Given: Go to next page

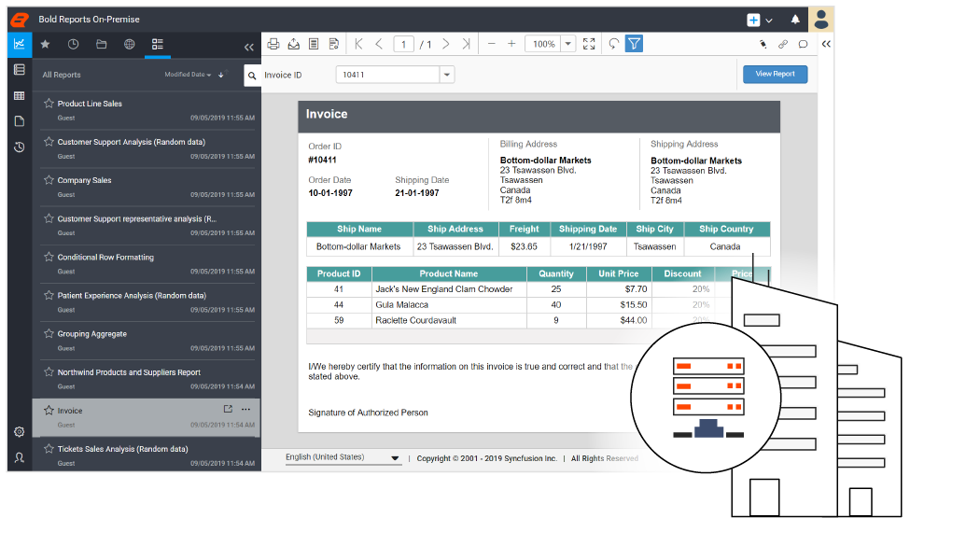Looking at the screenshot, I should [x=445, y=44].
